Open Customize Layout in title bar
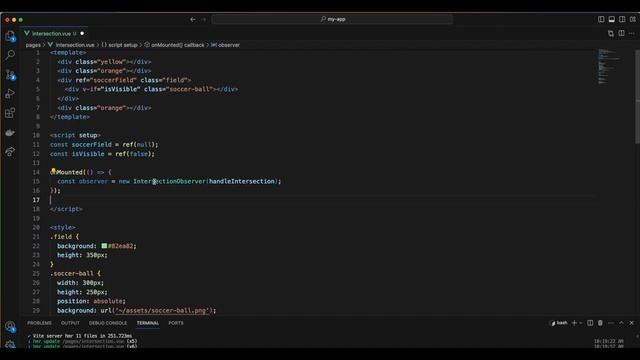The width and height of the screenshot is (640, 360). point(633,19)
